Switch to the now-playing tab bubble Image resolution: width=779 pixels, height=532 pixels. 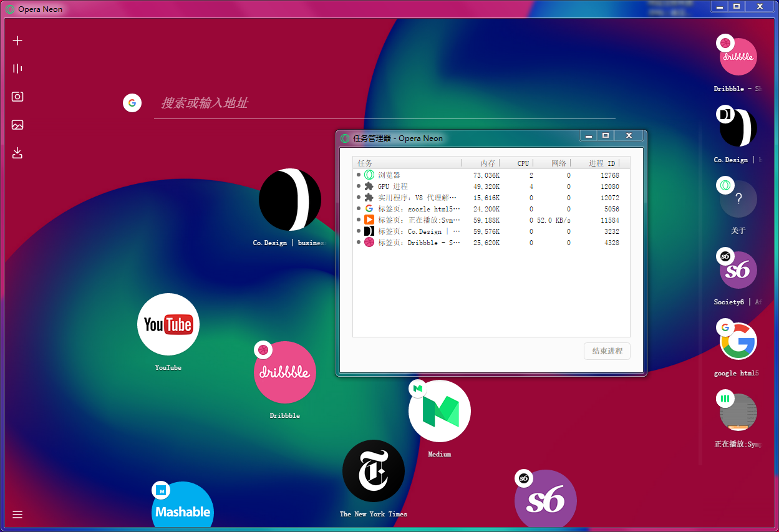[738, 412]
